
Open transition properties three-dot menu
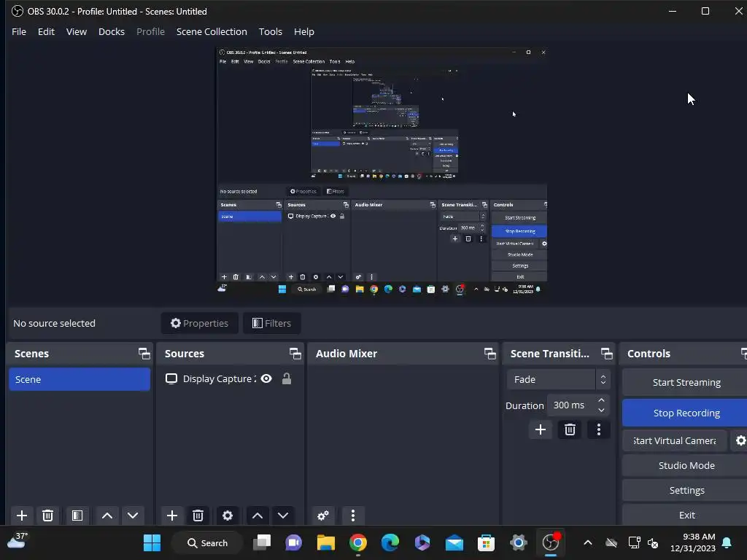click(599, 429)
